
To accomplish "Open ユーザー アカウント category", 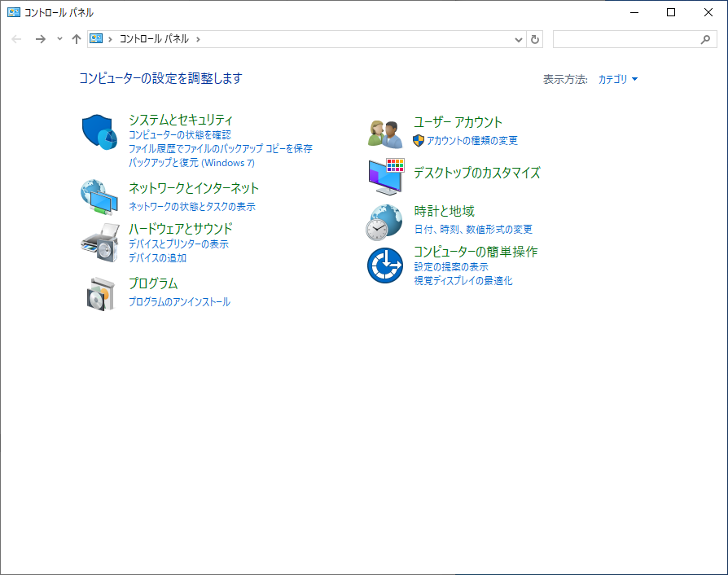I will (x=458, y=122).
